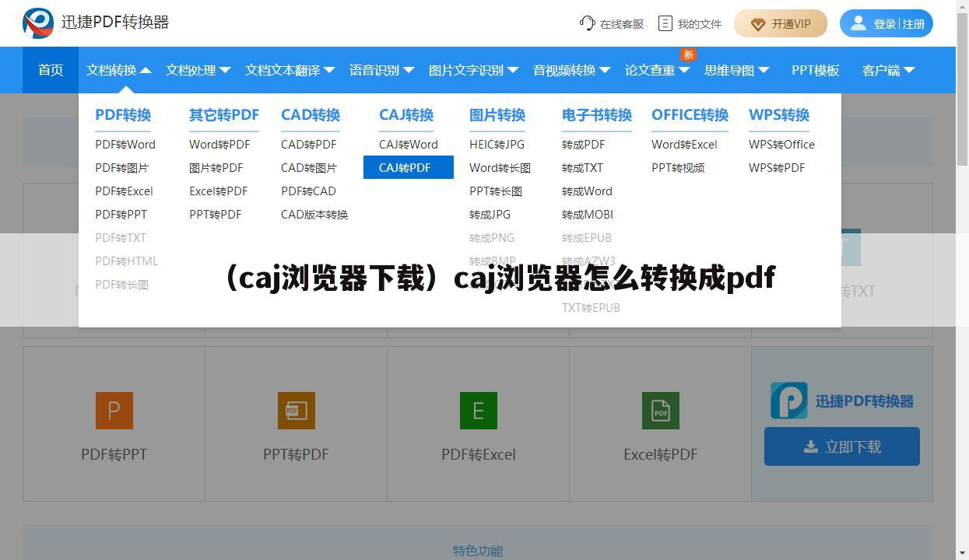Select PDF转Word in the menu
Image resolution: width=969 pixels, height=560 pixels.
tap(125, 144)
